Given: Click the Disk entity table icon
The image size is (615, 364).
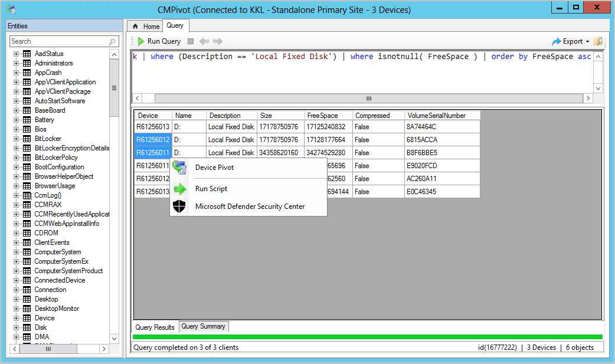Looking at the screenshot, I should pos(27,327).
